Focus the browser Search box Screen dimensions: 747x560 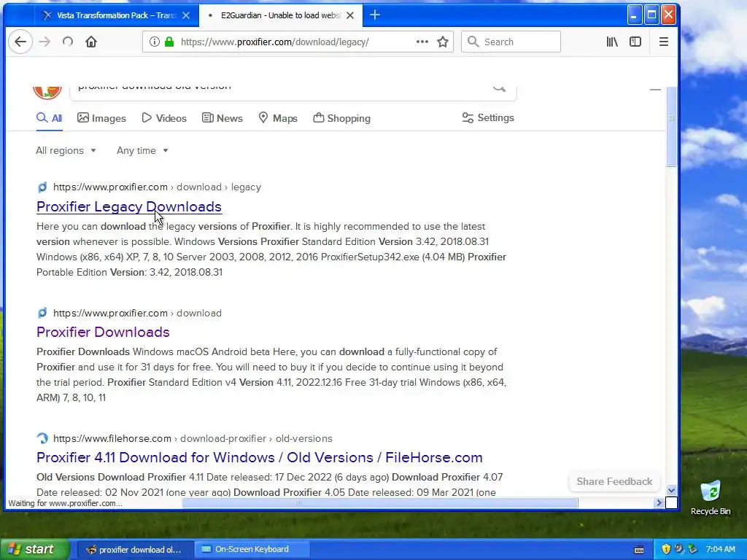511,42
